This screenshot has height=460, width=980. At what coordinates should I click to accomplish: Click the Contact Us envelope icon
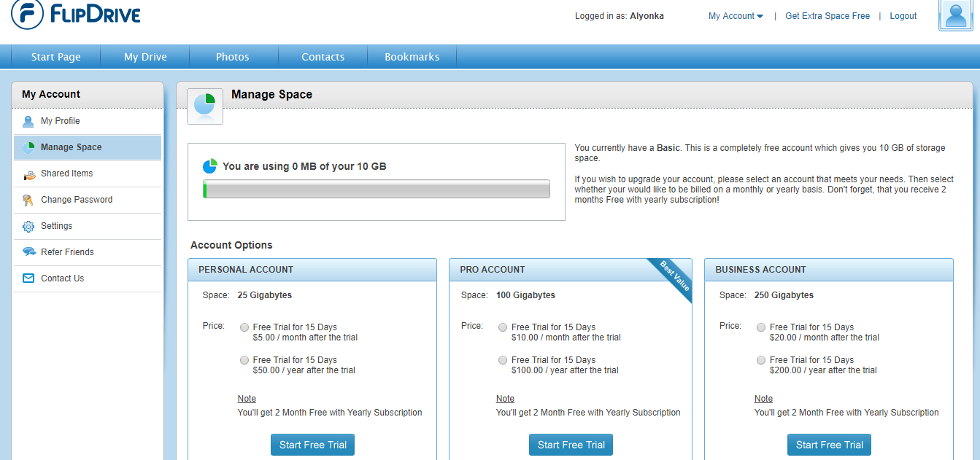coord(28,278)
